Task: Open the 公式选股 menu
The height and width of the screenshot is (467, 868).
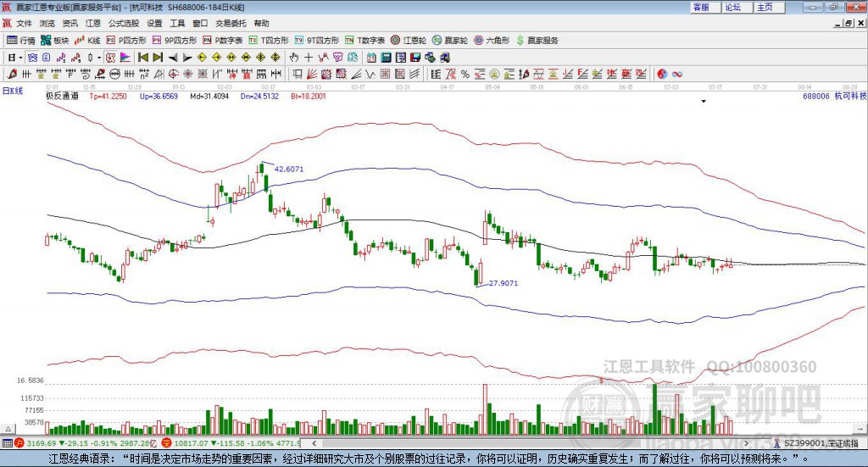Action: click(x=124, y=23)
